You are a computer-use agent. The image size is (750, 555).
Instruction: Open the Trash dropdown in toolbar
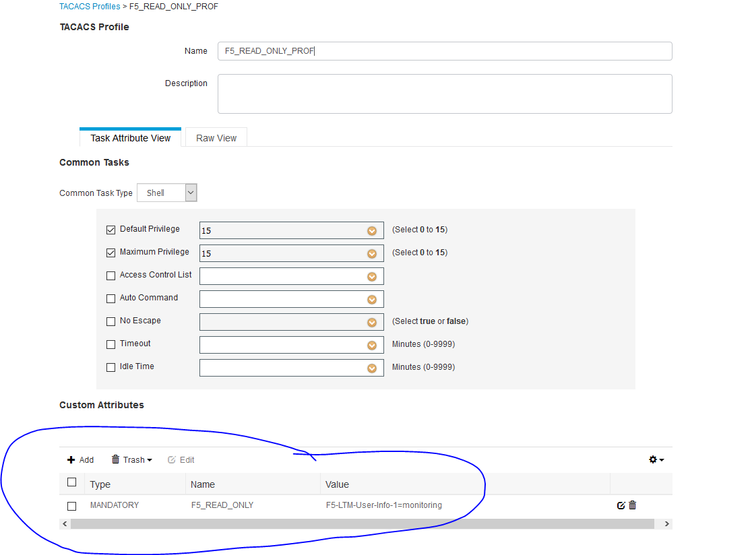(x=131, y=460)
